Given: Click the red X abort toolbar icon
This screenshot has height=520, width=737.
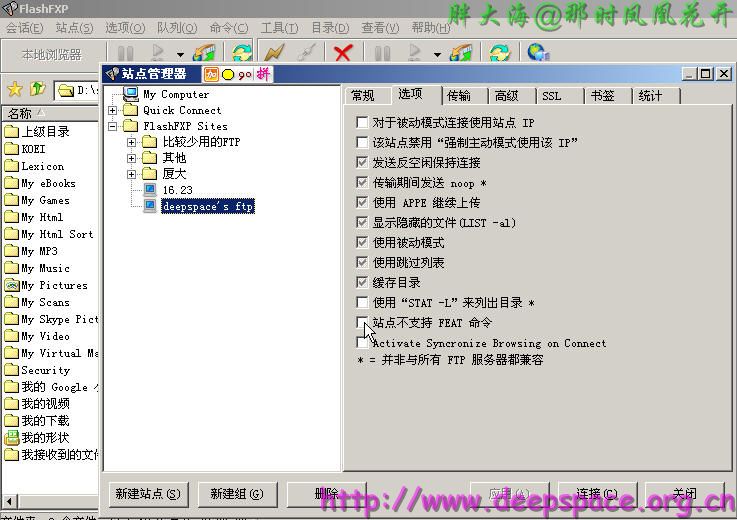Looking at the screenshot, I should click(x=343, y=53).
